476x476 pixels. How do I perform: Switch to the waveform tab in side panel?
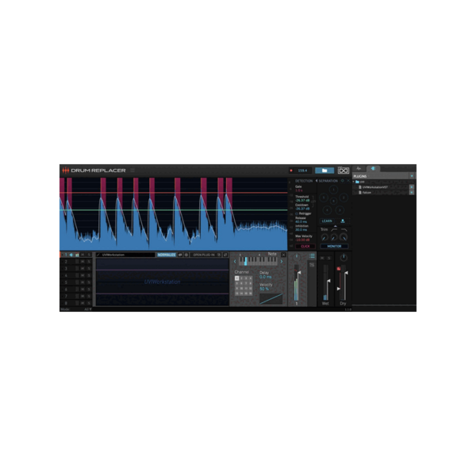coord(359,168)
